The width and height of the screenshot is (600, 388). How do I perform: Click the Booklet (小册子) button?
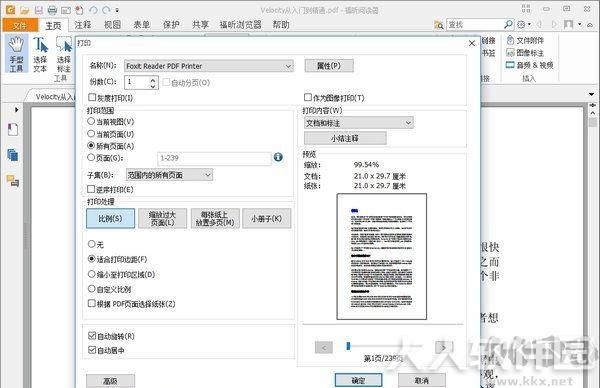pos(267,218)
